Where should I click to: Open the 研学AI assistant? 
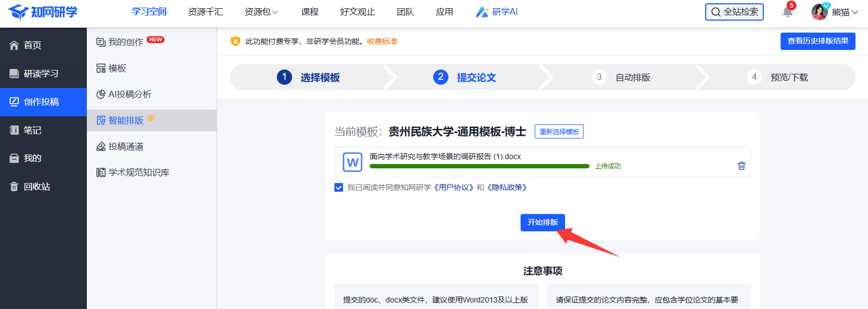[497, 12]
